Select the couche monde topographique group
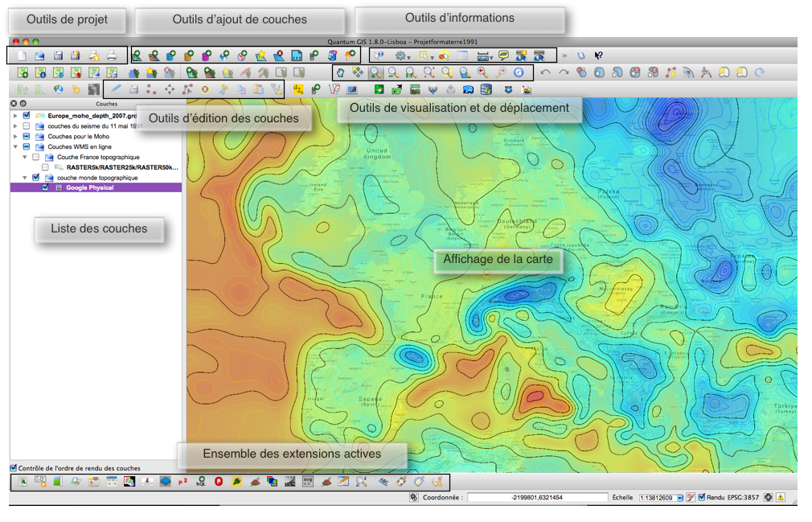 point(96,178)
